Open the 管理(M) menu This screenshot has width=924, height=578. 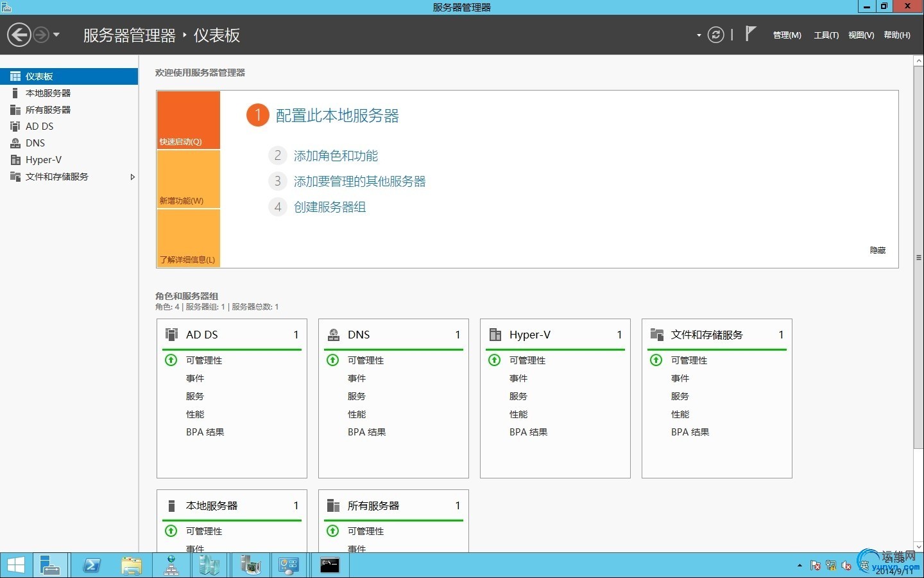[x=787, y=35]
